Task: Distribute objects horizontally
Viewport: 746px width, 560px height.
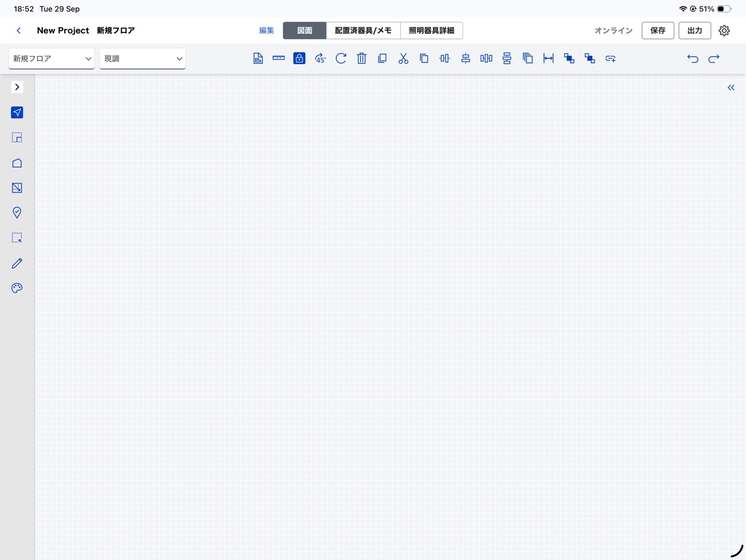Action: [x=486, y=58]
